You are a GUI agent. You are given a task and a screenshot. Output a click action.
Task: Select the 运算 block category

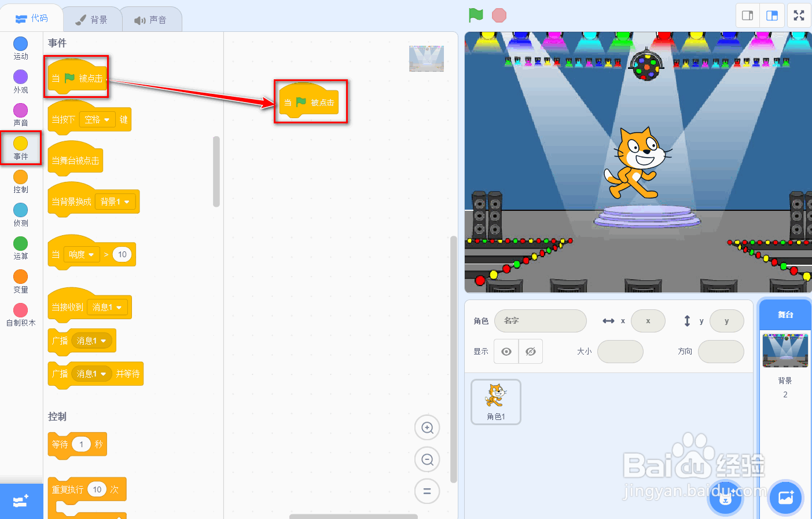click(x=21, y=248)
